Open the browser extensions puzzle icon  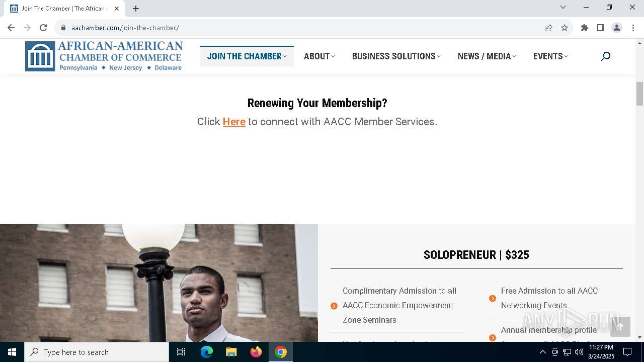click(585, 28)
